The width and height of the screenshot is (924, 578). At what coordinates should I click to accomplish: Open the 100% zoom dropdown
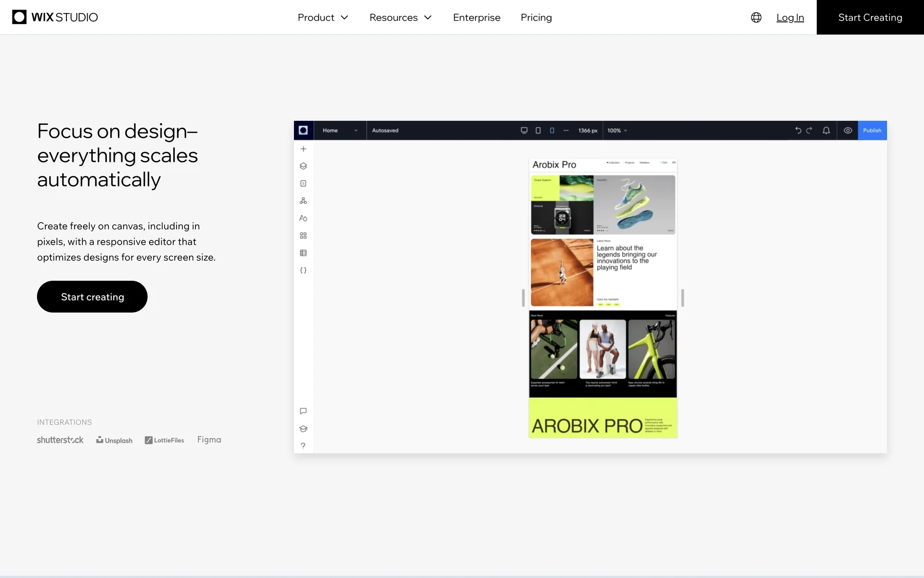(617, 131)
